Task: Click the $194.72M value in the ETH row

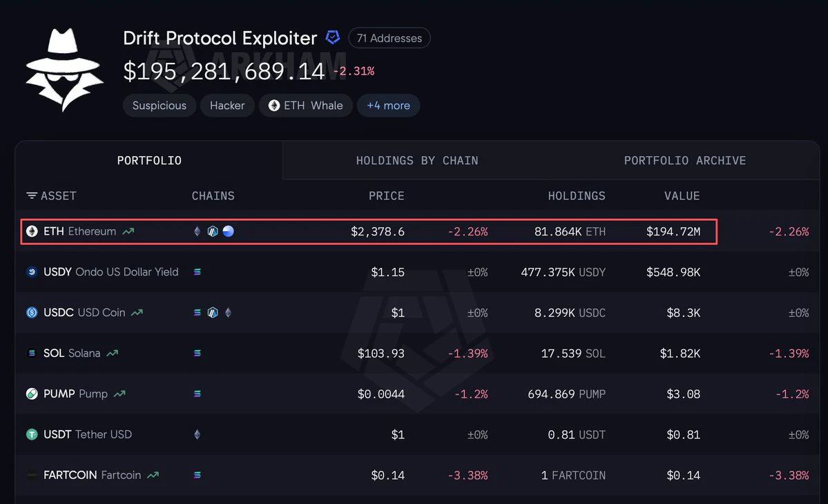Action: click(673, 231)
